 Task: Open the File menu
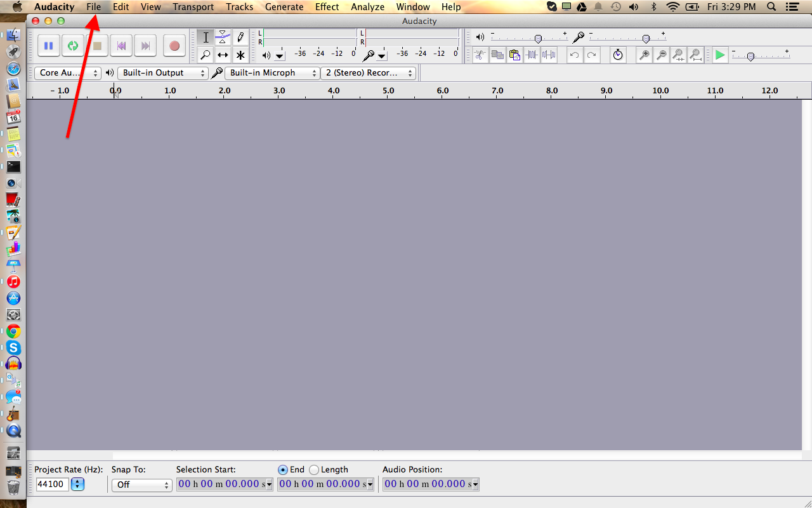coord(93,7)
